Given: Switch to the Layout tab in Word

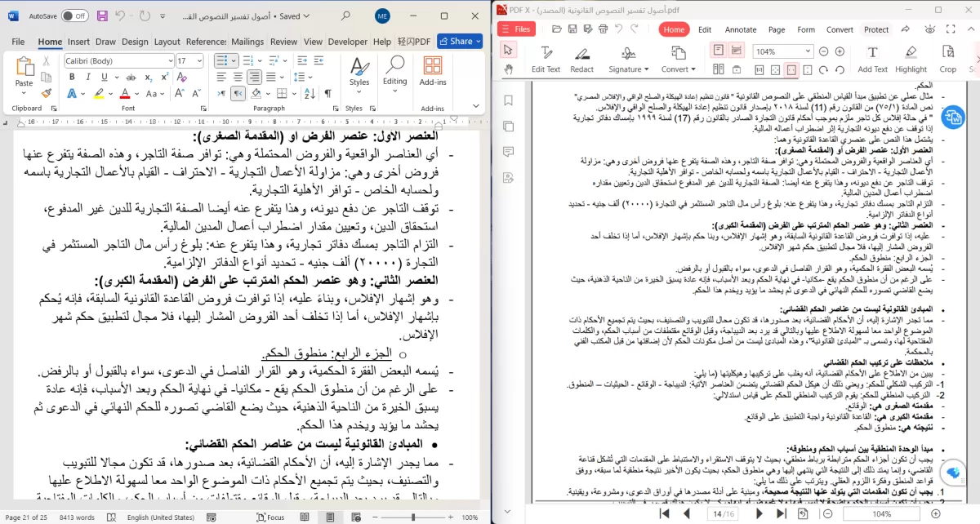Looking at the screenshot, I should click(167, 42).
